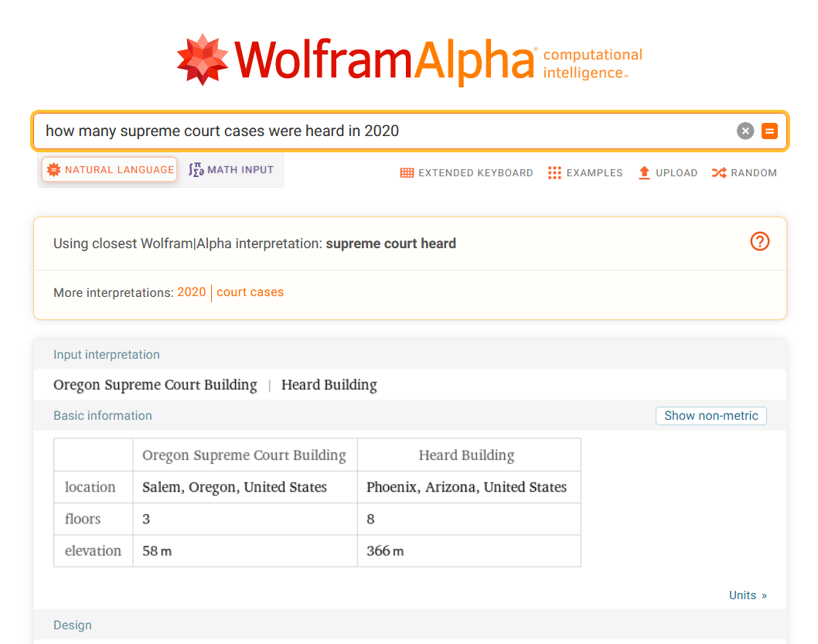Select the Natural Language input mode
The height and width of the screenshot is (644, 818).
pos(110,169)
